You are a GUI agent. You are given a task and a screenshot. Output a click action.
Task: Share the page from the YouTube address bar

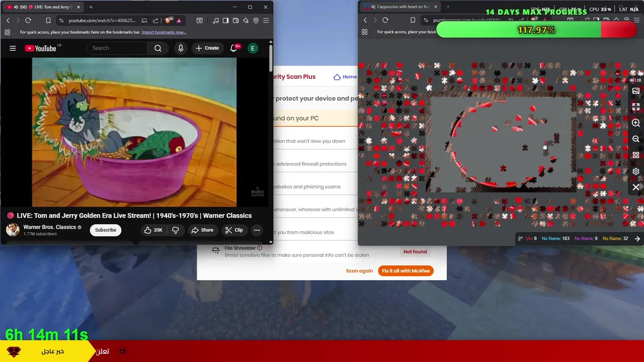point(155,21)
